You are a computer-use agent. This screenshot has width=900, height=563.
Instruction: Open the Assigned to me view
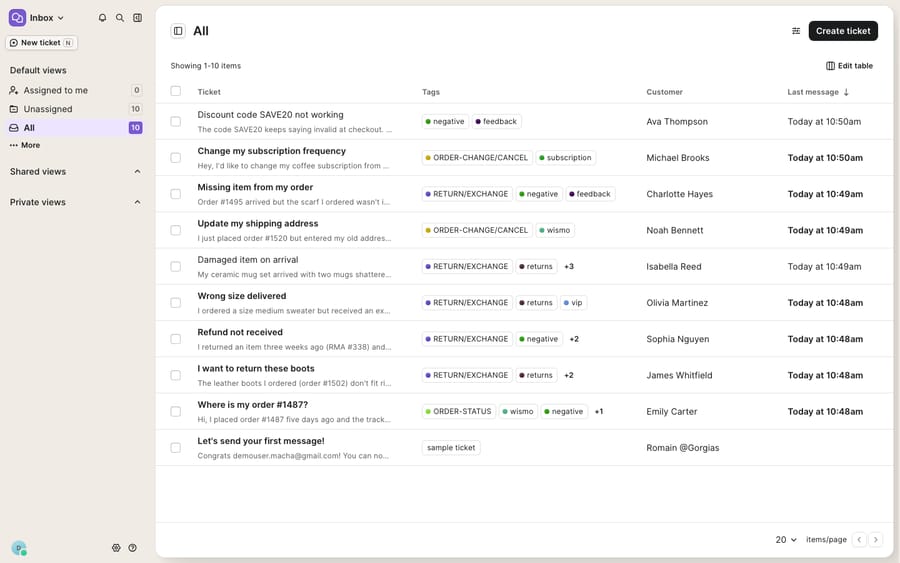coord(75,90)
